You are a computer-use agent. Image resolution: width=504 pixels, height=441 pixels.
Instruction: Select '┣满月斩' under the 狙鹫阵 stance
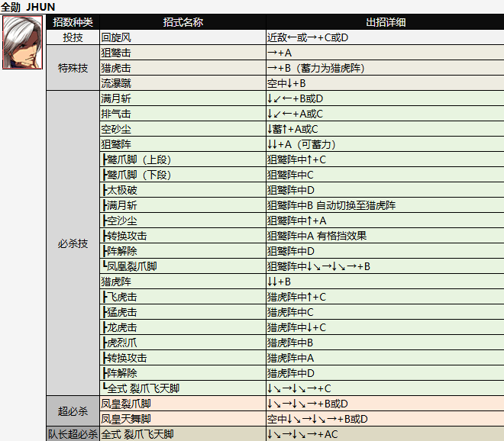tap(120, 205)
